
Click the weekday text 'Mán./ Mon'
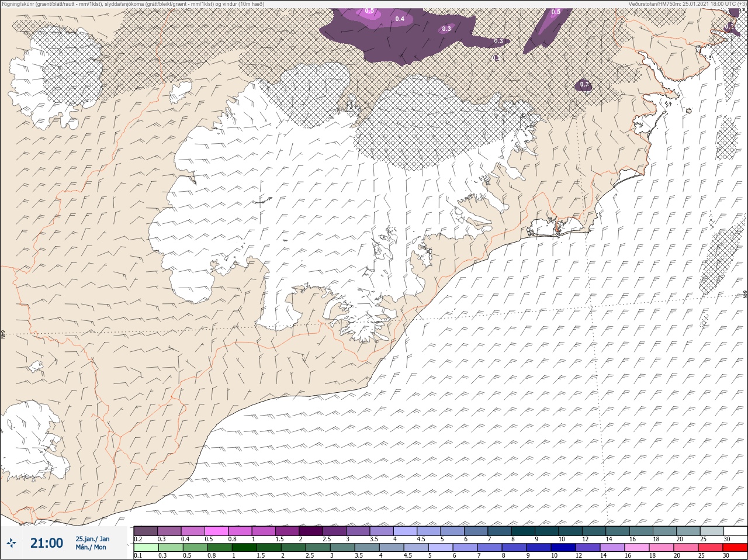tap(91, 547)
